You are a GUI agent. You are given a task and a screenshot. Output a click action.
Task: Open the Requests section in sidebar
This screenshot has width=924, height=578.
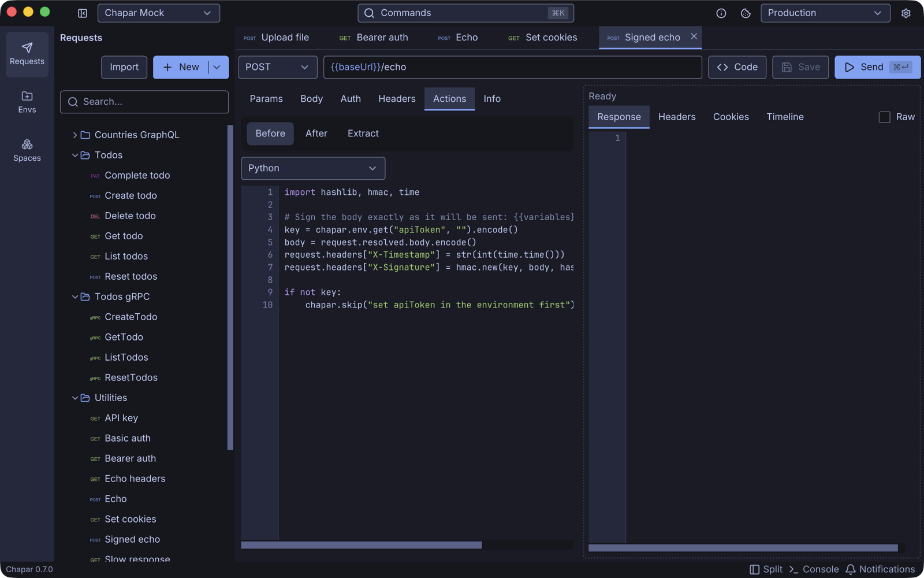point(27,54)
